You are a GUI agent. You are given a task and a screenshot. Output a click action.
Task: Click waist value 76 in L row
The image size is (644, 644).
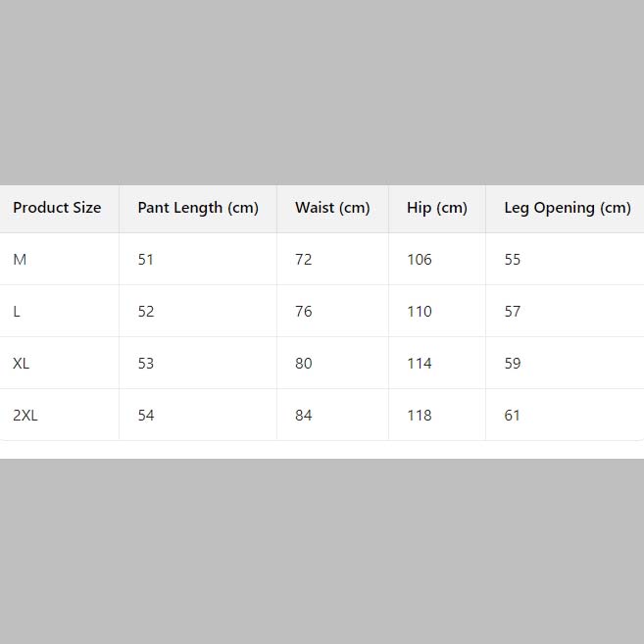[304, 312]
